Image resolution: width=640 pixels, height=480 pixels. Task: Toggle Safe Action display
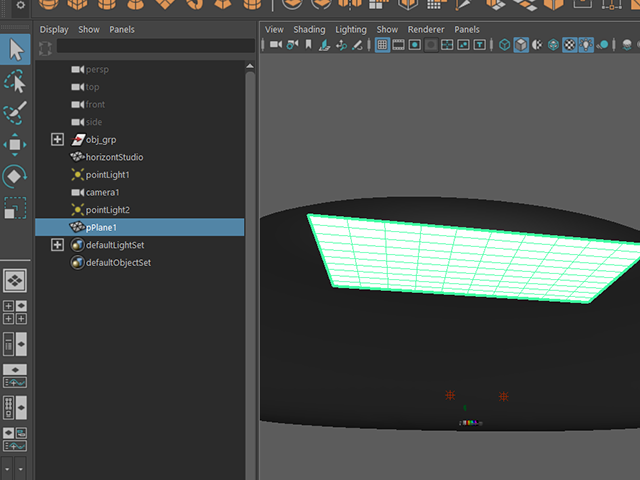tap(463, 44)
